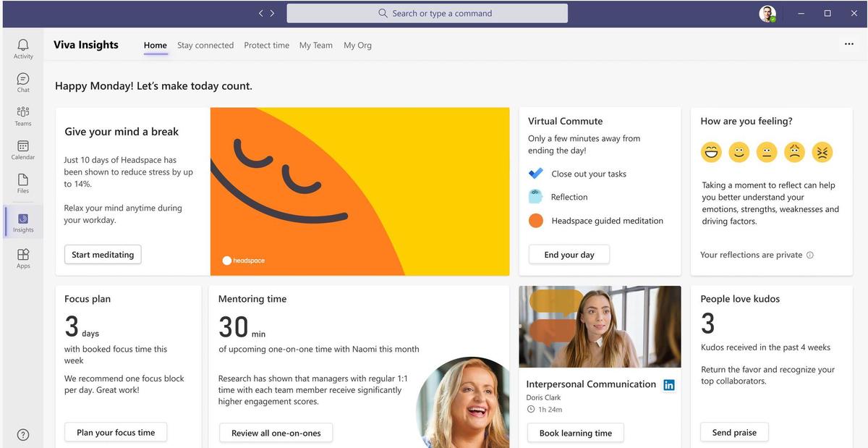Open the More options ellipsis menu
The width and height of the screenshot is (868, 448).
849,44
